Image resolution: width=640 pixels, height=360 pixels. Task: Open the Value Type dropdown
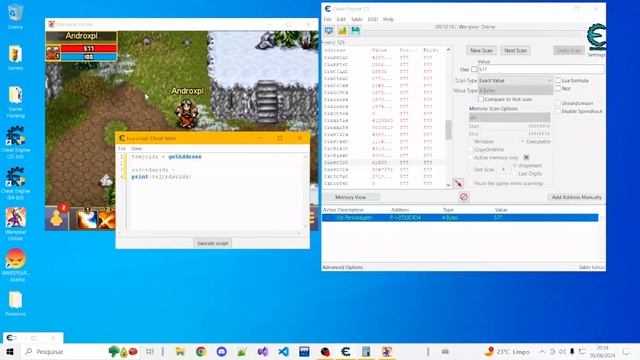coord(515,90)
